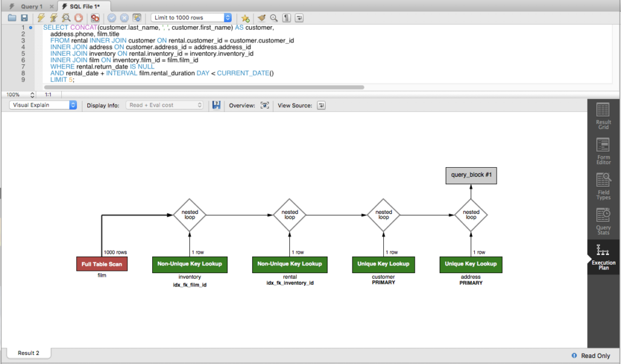This screenshot has height=364, width=621.
Task: Execute the query with the lightning bolt icon
Action: [x=41, y=18]
